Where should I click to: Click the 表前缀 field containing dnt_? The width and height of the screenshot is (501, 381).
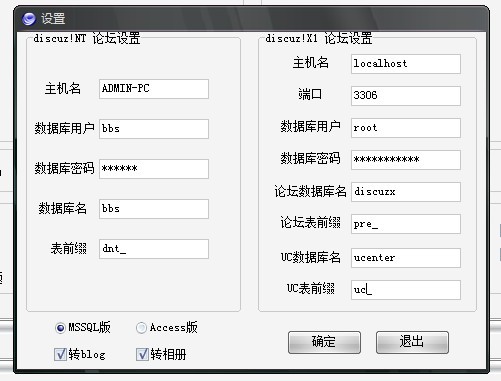154,249
